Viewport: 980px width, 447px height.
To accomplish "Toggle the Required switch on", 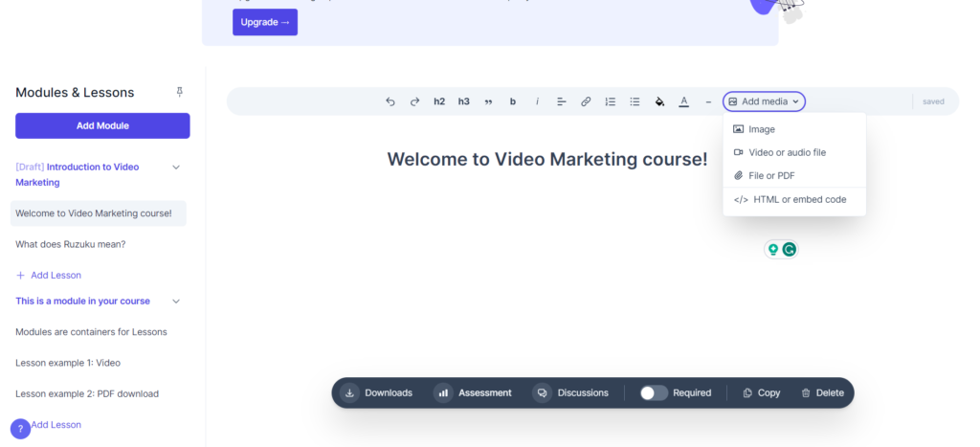I will coord(654,392).
